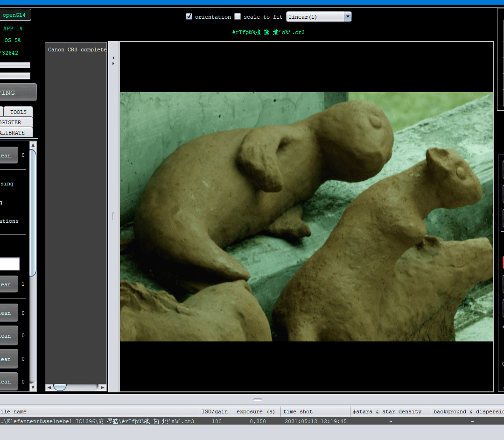Switch to the TOOLS tab
Viewport: 504px width, 440px height.
[x=18, y=112]
